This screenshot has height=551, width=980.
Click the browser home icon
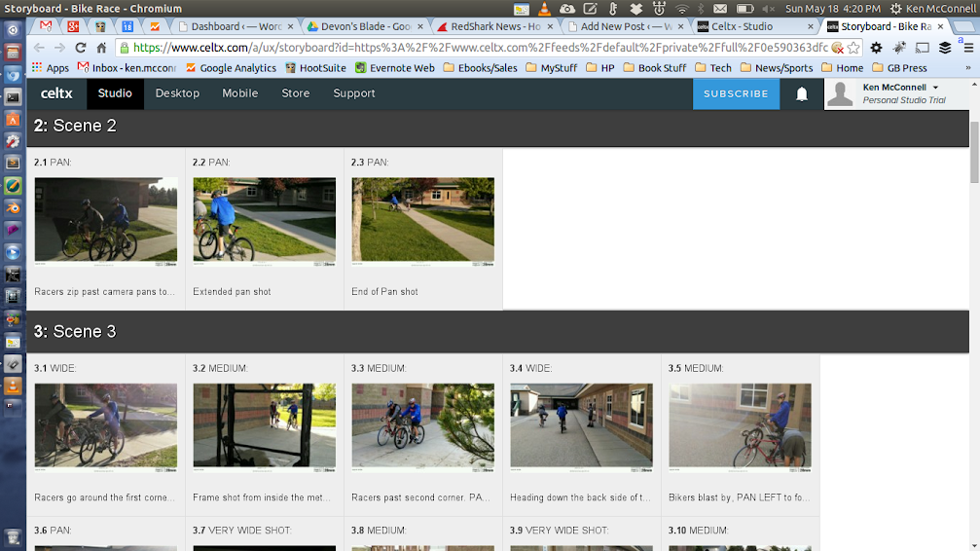coord(101,48)
